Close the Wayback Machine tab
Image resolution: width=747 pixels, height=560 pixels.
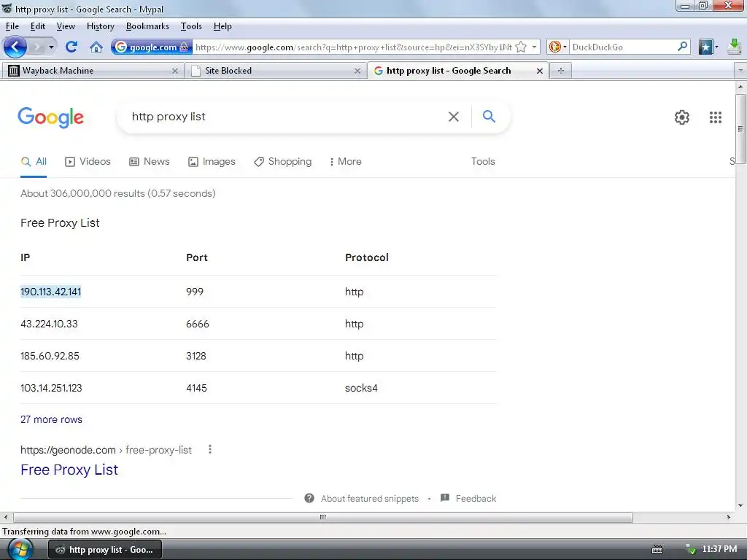175,71
